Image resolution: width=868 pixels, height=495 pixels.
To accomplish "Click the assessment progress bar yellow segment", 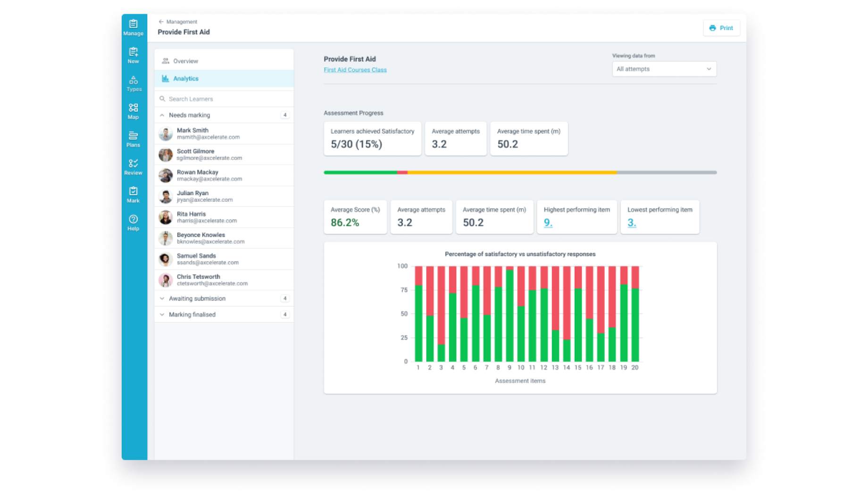I will (x=512, y=173).
